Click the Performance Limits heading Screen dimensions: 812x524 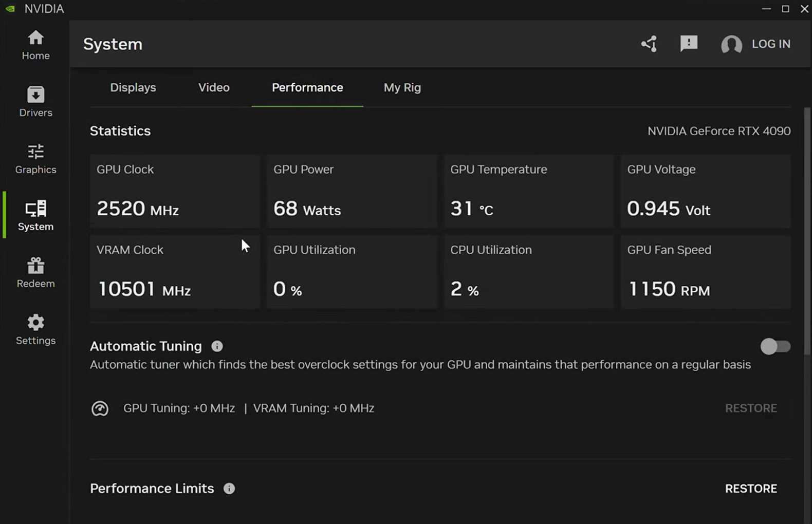pos(152,489)
